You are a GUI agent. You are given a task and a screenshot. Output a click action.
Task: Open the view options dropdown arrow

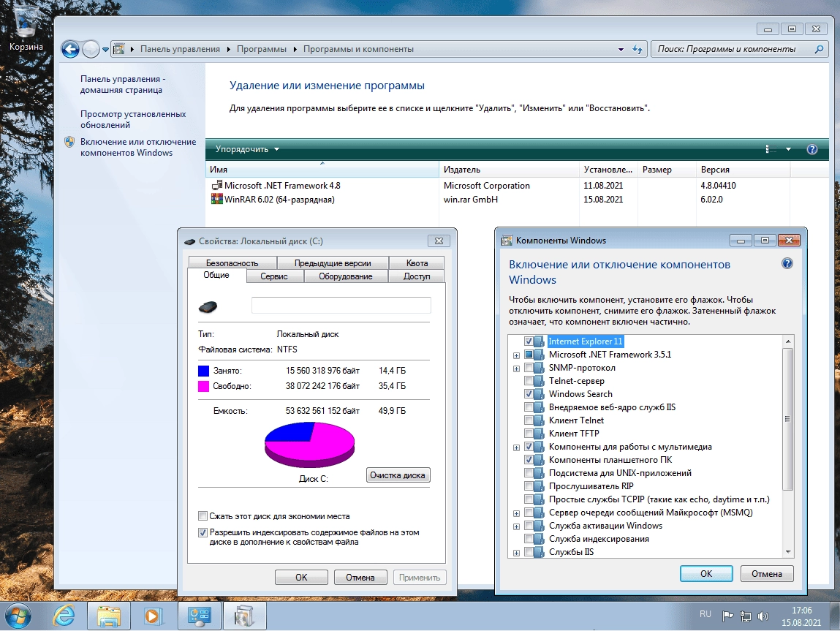pos(788,149)
